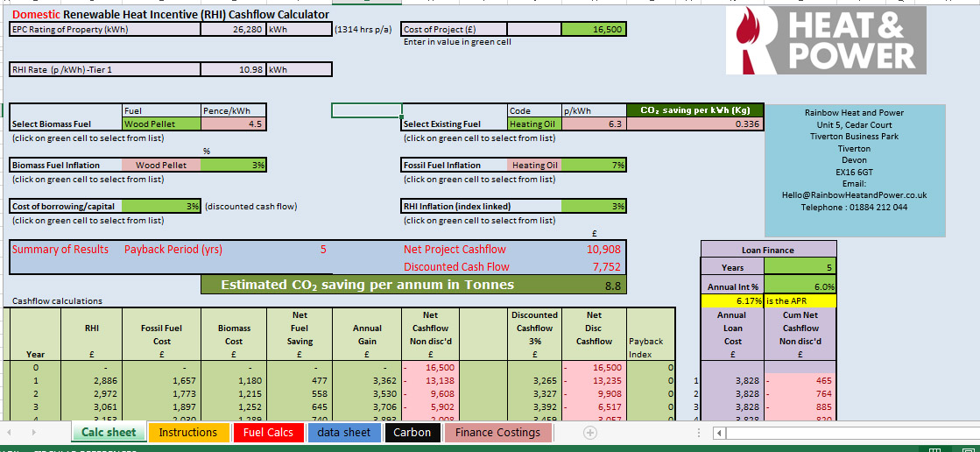This screenshot has height=452, width=980.
Task: Select the Carbon sheet tab
Action: click(x=412, y=433)
